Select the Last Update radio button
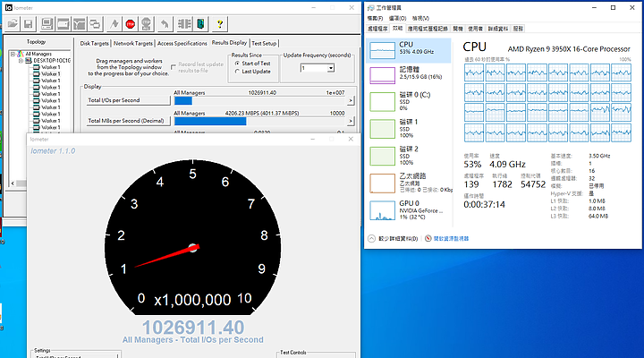The height and width of the screenshot is (358, 644). [237, 72]
